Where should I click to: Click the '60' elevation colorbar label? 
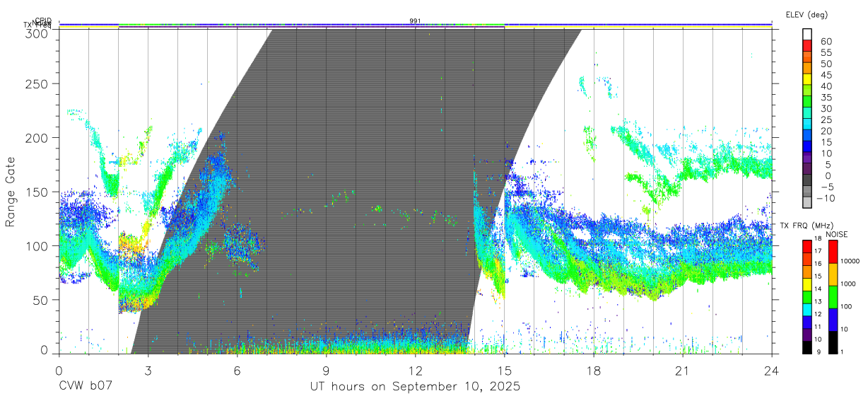(826, 42)
